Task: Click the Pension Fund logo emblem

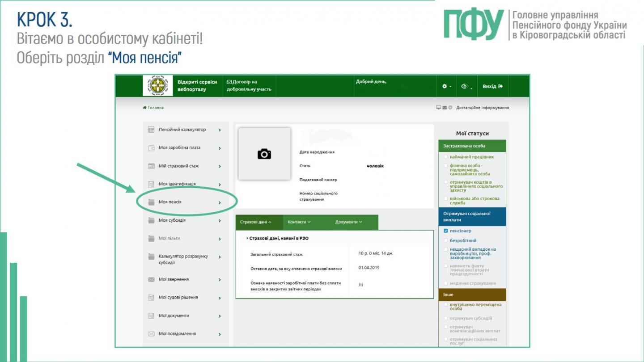Action: [157, 86]
